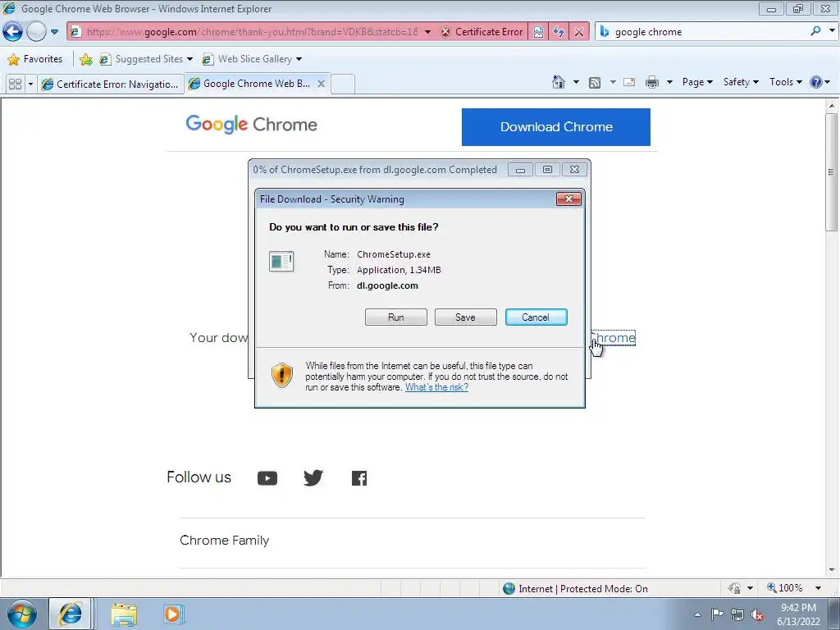Click the muted volume speaker tray icon
The height and width of the screenshot is (630, 840).
click(757, 614)
